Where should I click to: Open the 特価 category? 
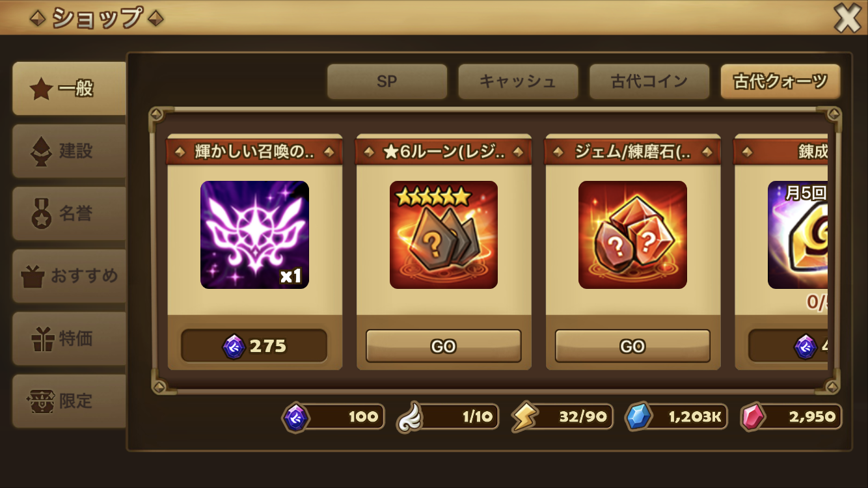(69, 338)
